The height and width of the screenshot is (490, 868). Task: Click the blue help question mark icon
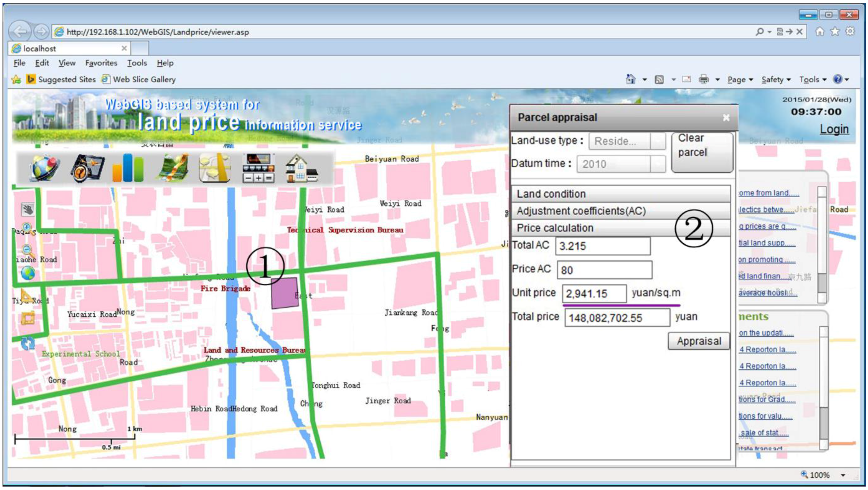pyautogui.click(x=837, y=79)
